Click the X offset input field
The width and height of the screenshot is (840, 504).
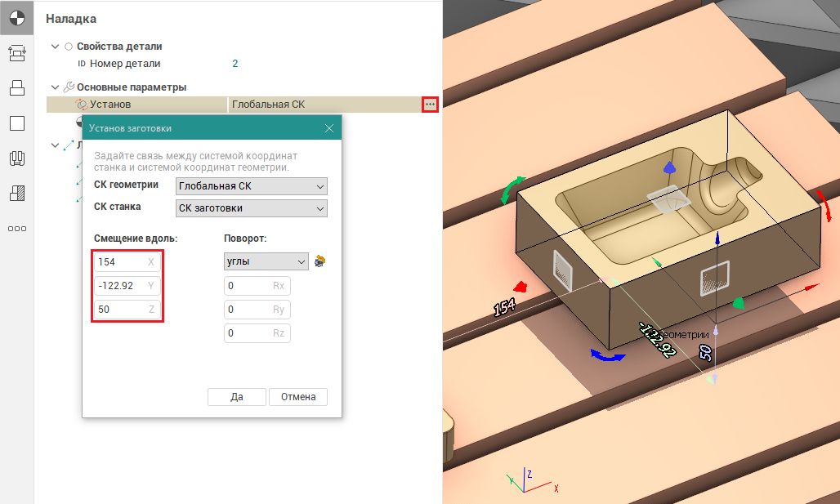pos(121,262)
